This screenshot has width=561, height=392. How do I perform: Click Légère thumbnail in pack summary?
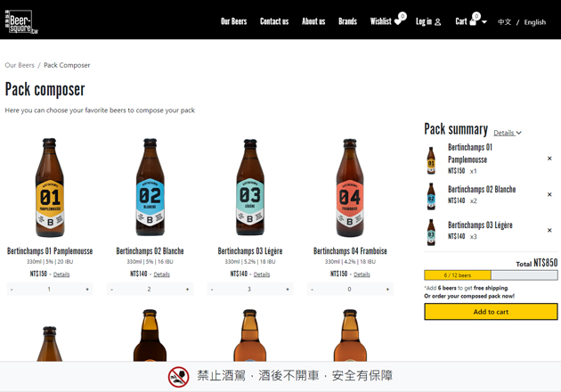tap(431, 233)
